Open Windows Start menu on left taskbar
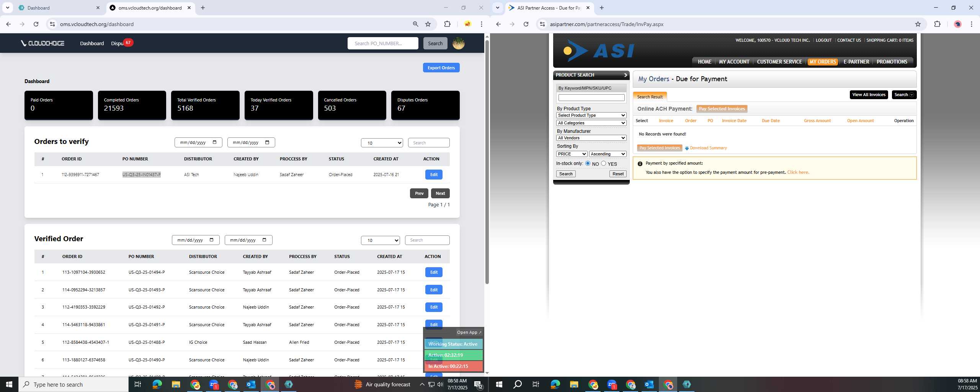Image resolution: width=980 pixels, height=392 pixels. (x=9, y=384)
